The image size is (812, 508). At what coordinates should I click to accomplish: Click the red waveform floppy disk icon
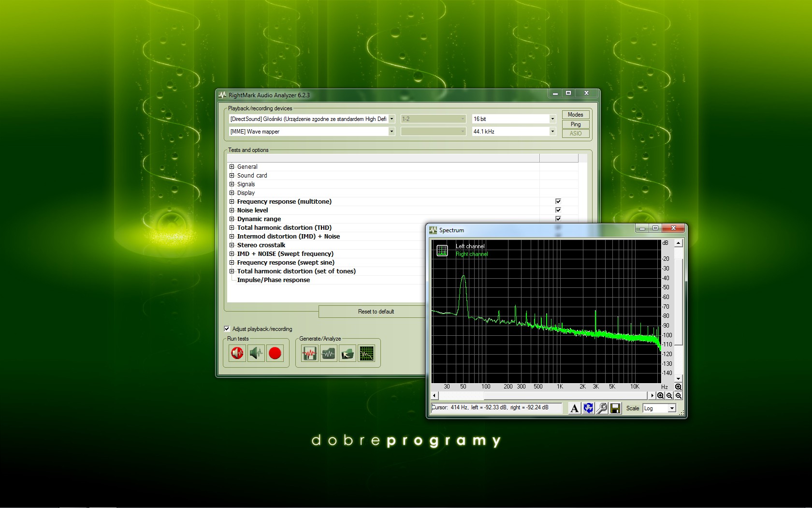[309, 354]
